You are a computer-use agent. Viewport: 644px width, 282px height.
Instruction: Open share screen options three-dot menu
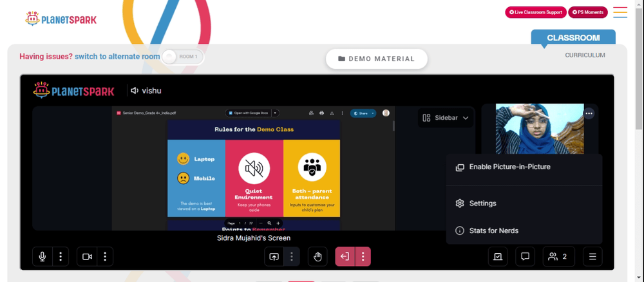292,256
